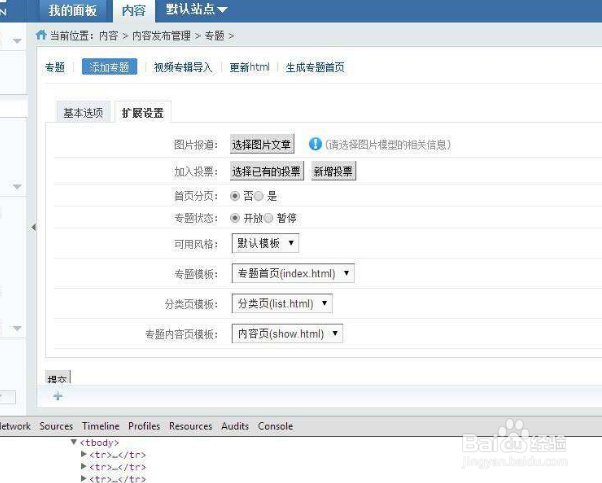Image resolution: width=602 pixels, height=483 pixels.
Task: Open the DevTools Console tab
Action: 275,426
